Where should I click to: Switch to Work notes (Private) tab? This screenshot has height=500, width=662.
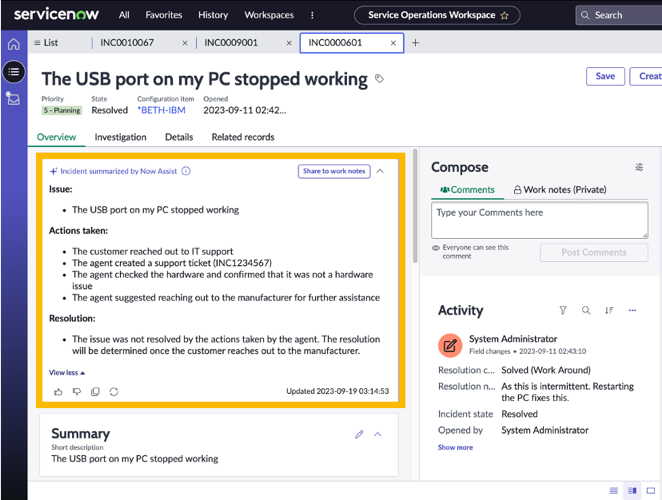click(x=560, y=190)
